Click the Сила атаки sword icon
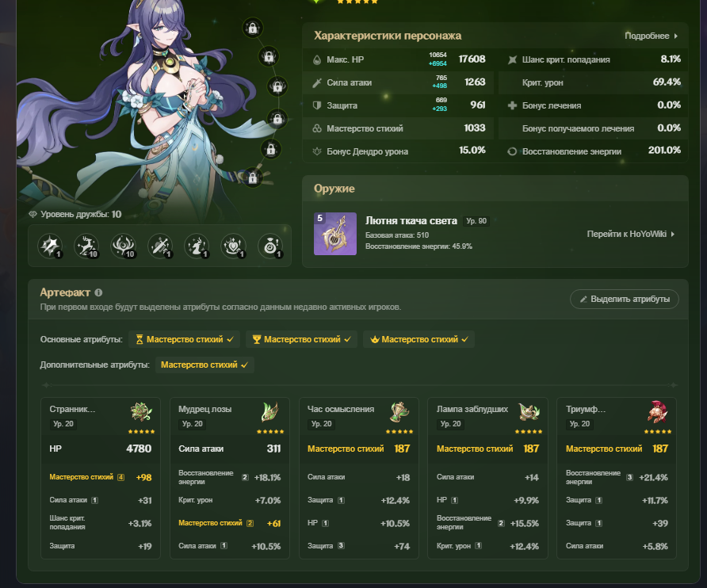 click(x=317, y=82)
